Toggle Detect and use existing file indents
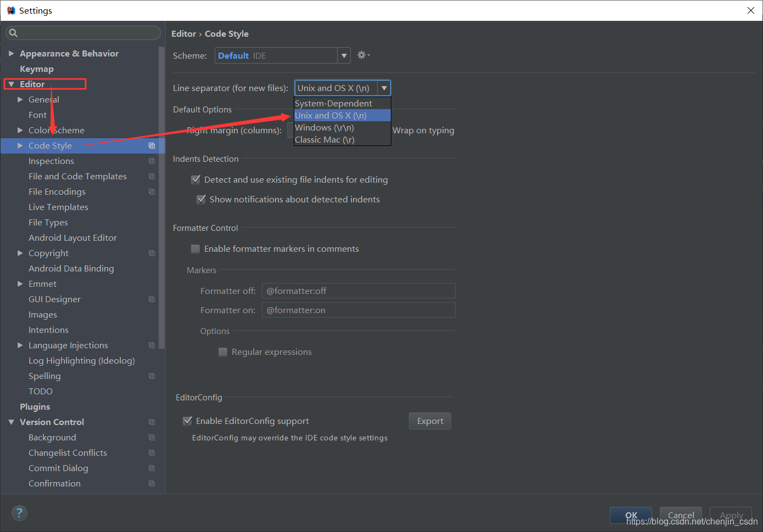 coord(195,179)
